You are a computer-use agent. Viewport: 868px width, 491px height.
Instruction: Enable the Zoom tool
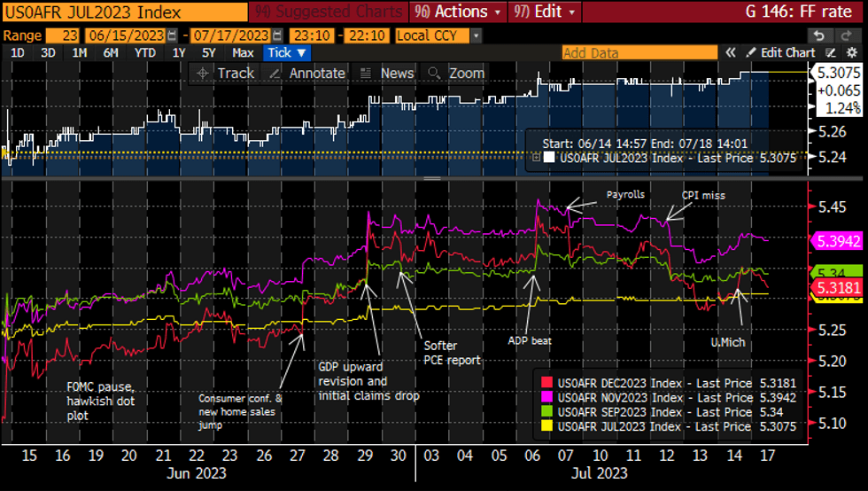[456, 74]
